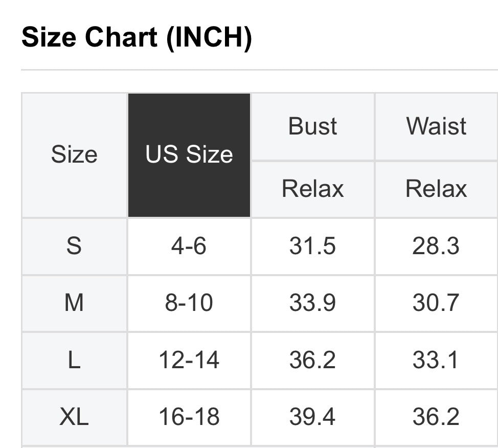Click the 16-18 US size cell

tap(189, 417)
